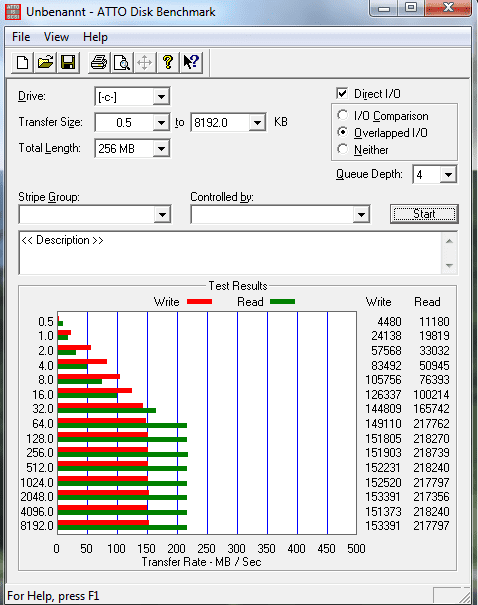Click the read value 218739 in the 256.0 row

pyautogui.click(x=431, y=452)
